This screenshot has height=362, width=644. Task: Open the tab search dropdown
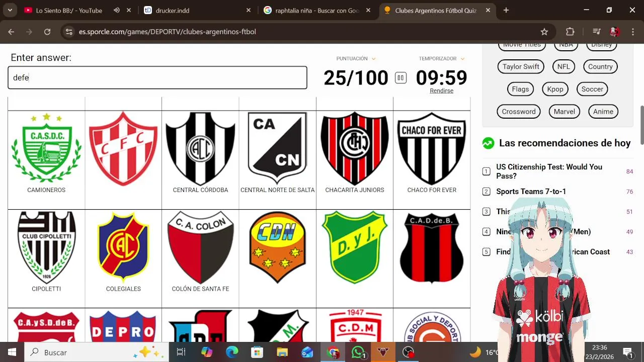point(10,11)
